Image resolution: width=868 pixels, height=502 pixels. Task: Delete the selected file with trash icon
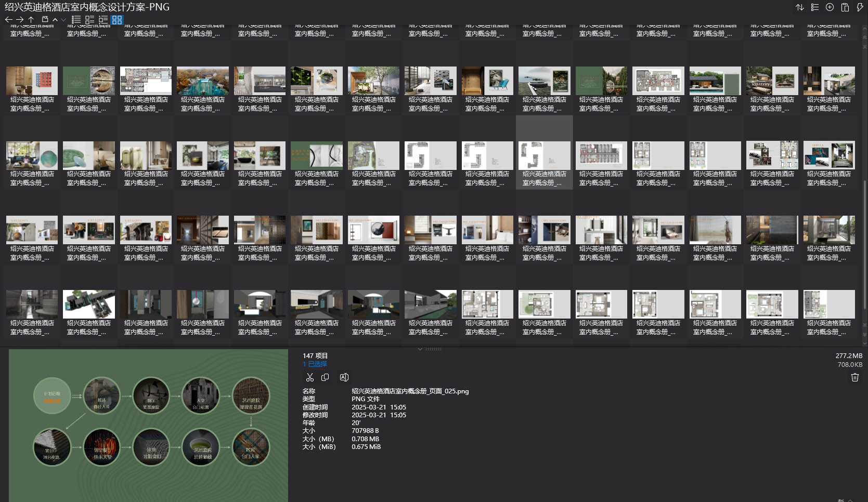(x=854, y=377)
